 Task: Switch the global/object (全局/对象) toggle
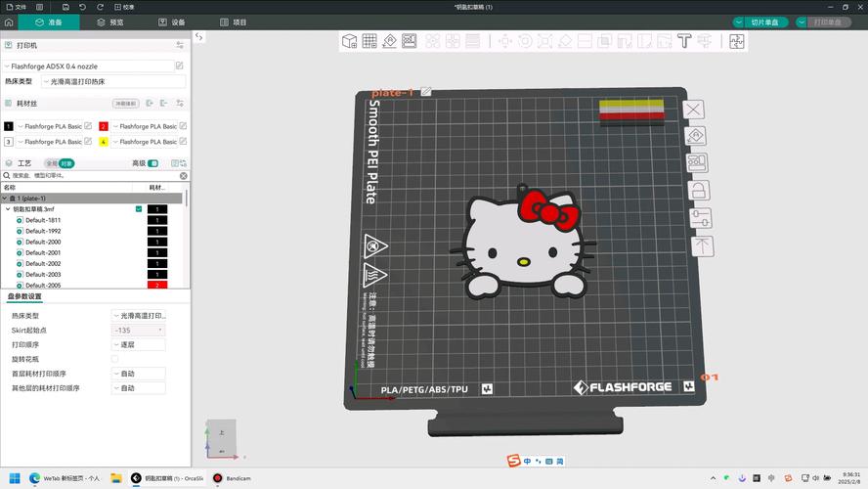coord(60,163)
